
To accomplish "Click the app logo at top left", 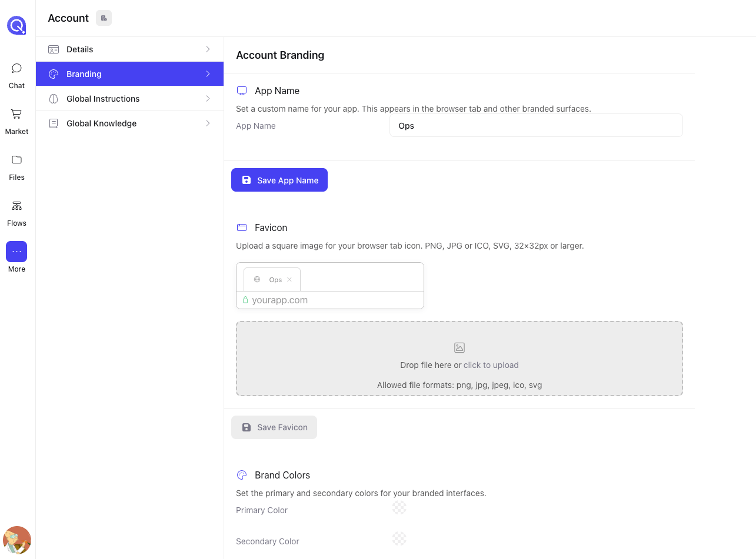I will pyautogui.click(x=16, y=25).
